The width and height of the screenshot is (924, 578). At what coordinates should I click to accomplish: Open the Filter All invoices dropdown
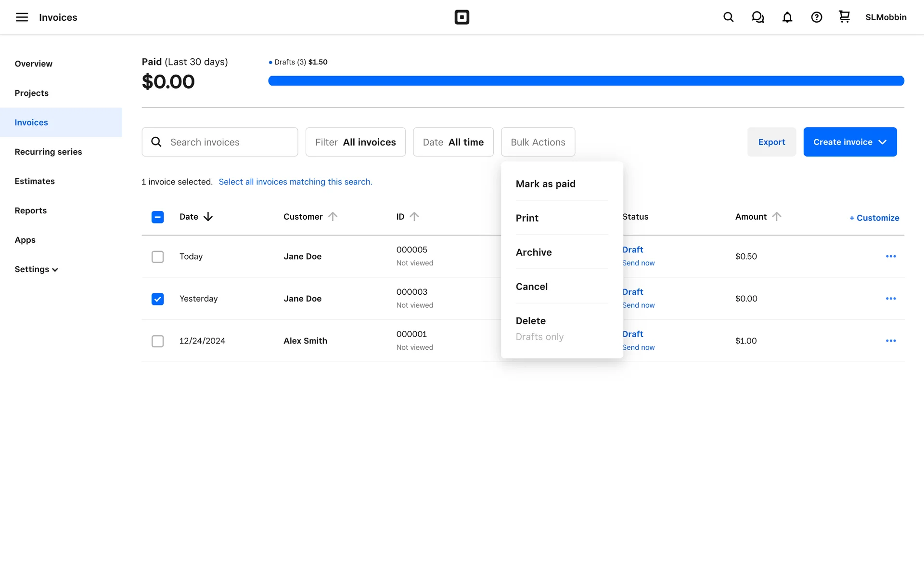355,142
